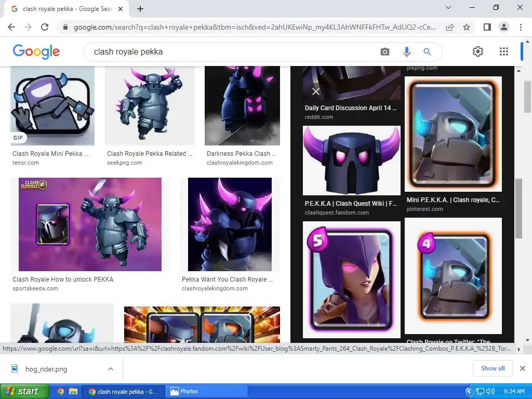Open the Windows Start menu

[x=24, y=391]
